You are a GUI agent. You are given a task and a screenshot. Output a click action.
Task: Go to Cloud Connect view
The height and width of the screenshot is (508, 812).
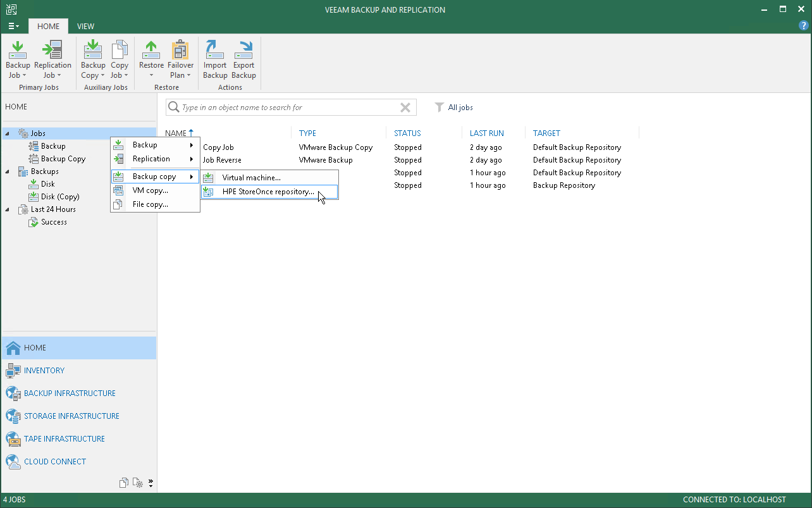pos(54,462)
